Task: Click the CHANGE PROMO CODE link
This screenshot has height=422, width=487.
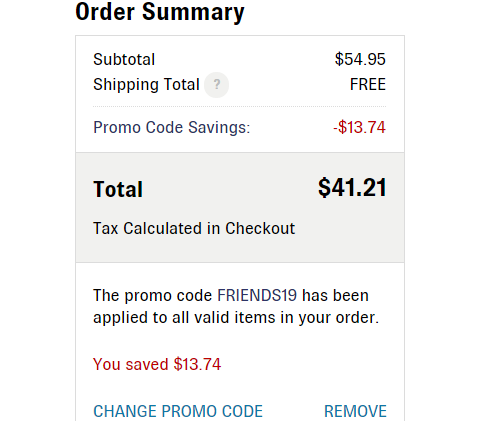Action: [x=178, y=411]
